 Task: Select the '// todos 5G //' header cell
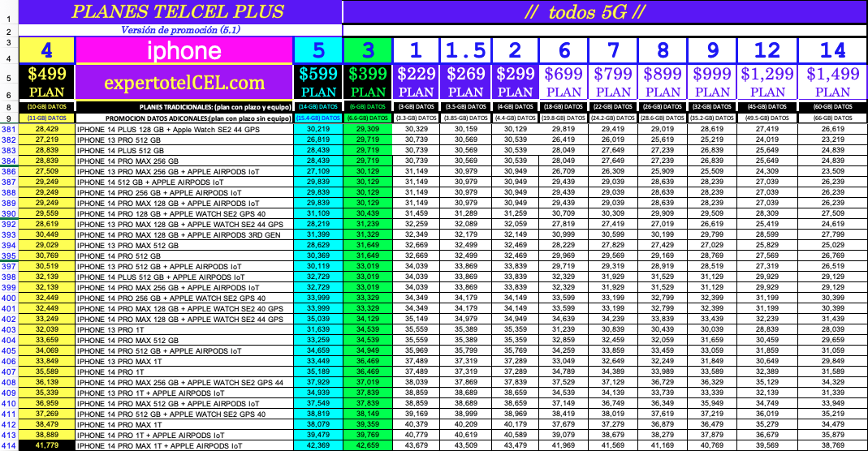click(x=605, y=11)
